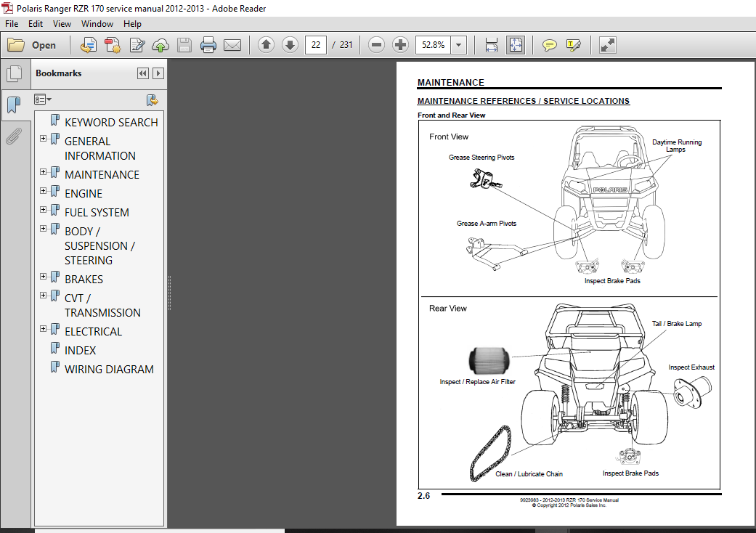Open the bookmark options dropdown menu

[x=42, y=99]
